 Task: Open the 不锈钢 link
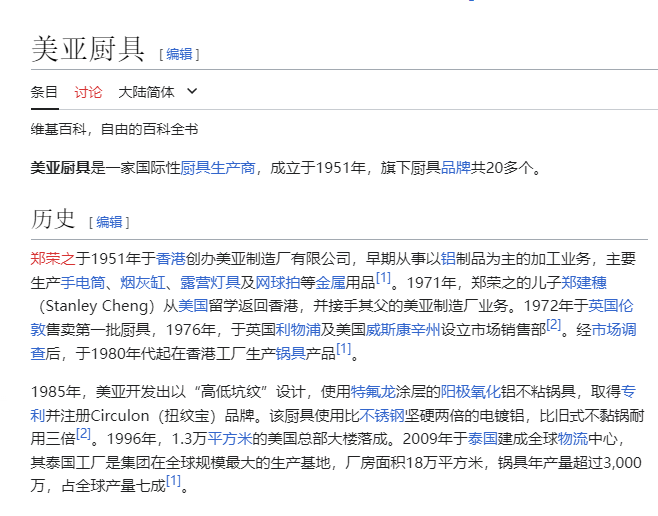click(382, 415)
